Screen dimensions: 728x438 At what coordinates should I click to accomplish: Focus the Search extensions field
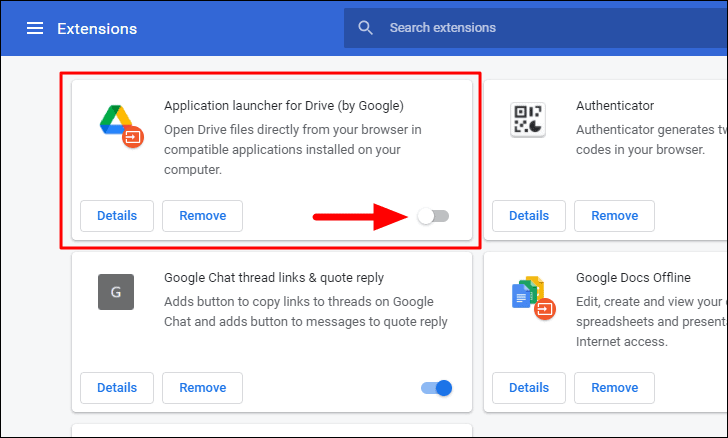pos(536,28)
